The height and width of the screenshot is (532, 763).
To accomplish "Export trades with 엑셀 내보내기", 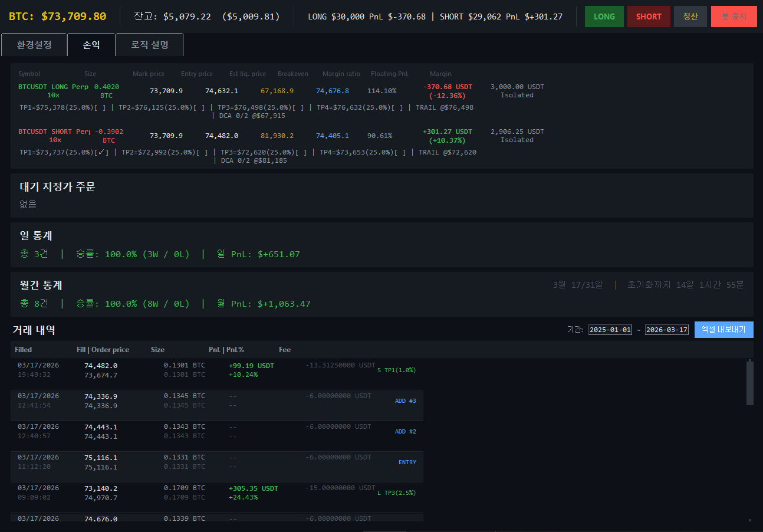I will (x=723, y=330).
